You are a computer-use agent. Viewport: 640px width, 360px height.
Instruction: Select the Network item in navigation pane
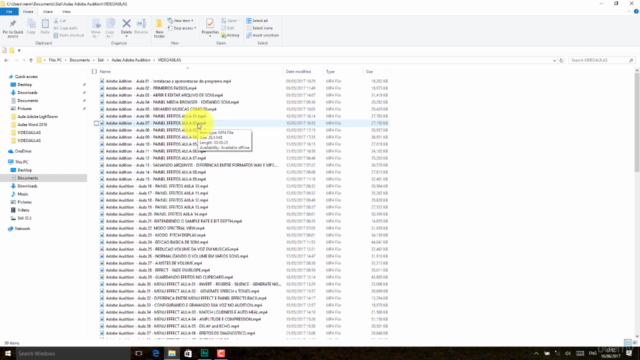point(19,229)
